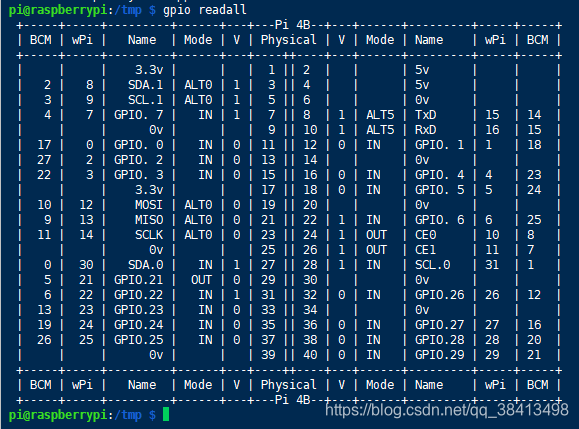Click the 'MISO' pin name
This screenshot has width=579, height=429.
(149, 220)
